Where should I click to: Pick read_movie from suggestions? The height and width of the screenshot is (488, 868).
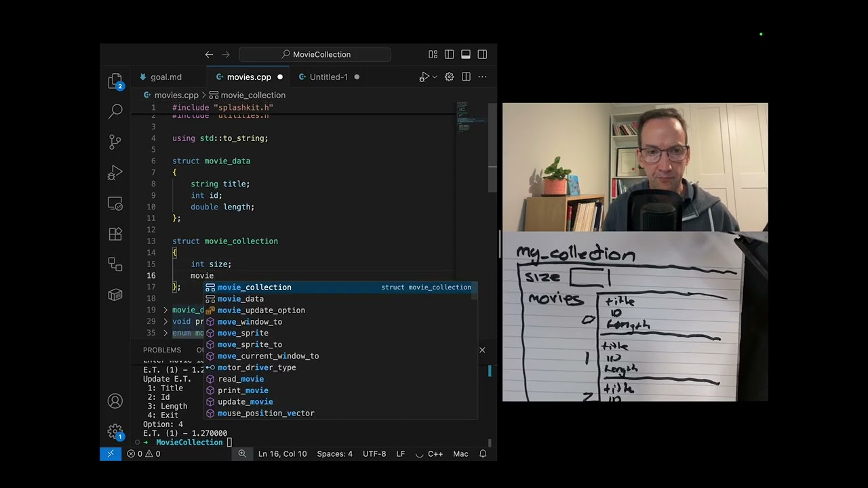click(x=341, y=379)
